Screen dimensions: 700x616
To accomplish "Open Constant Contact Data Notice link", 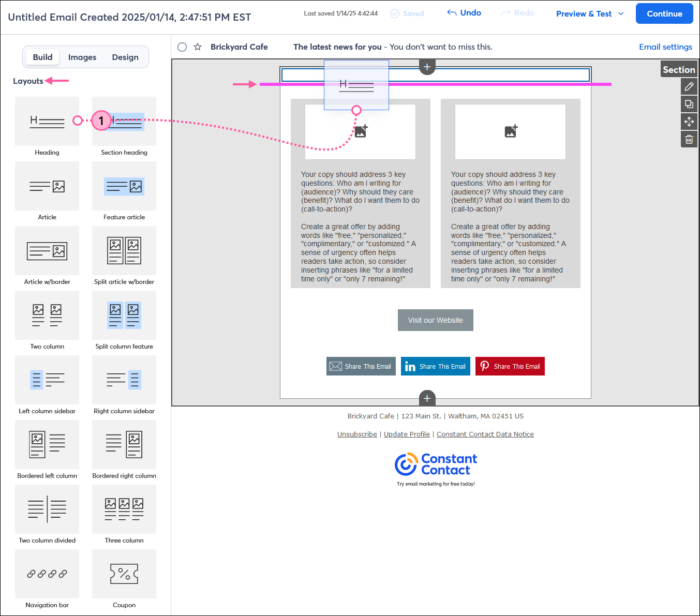I will [485, 434].
